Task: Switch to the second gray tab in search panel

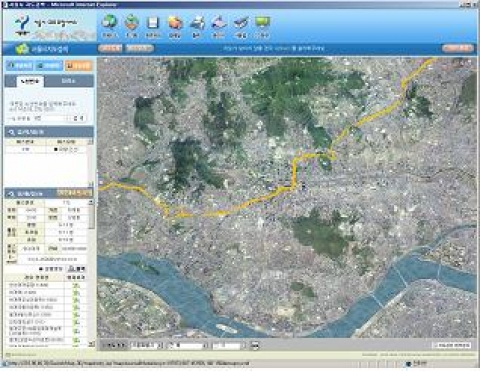Action: pyautogui.click(x=69, y=81)
